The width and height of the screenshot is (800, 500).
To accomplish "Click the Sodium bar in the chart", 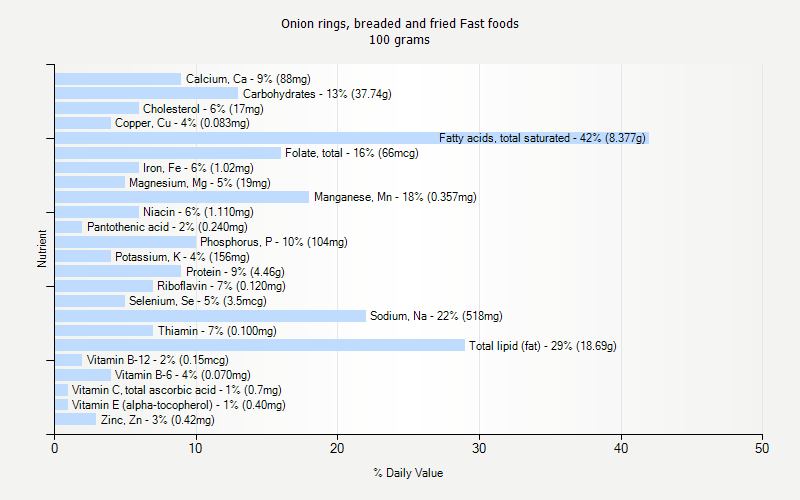I will (x=210, y=316).
